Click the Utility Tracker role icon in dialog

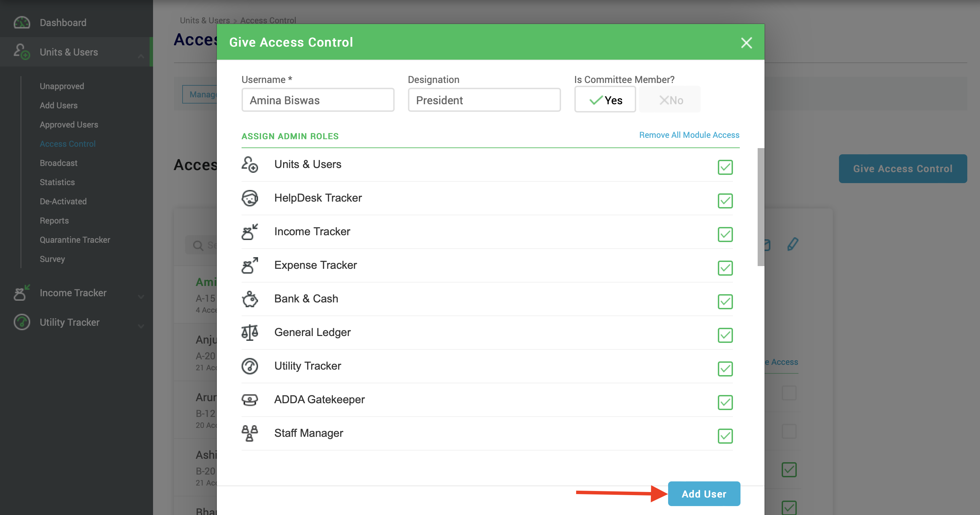coord(250,366)
